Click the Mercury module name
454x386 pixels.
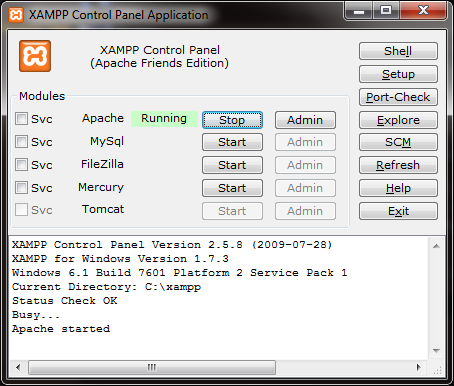pyautogui.click(x=101, y=187)
